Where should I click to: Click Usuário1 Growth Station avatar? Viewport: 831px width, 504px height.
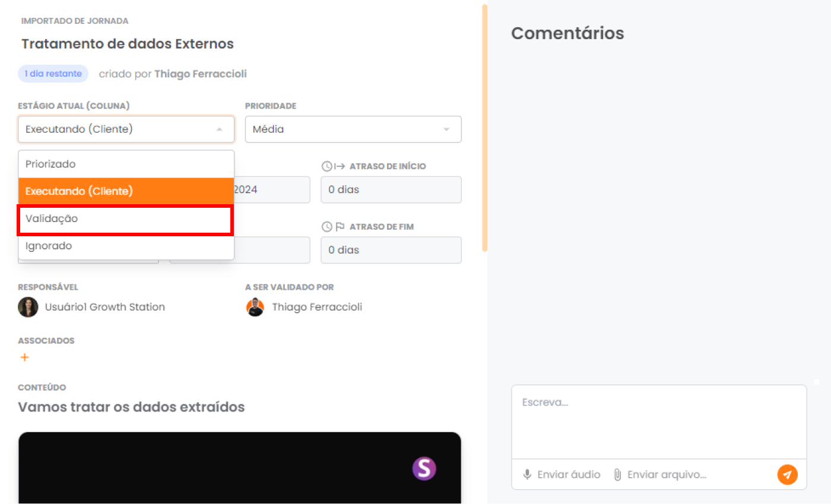(28, 307)
